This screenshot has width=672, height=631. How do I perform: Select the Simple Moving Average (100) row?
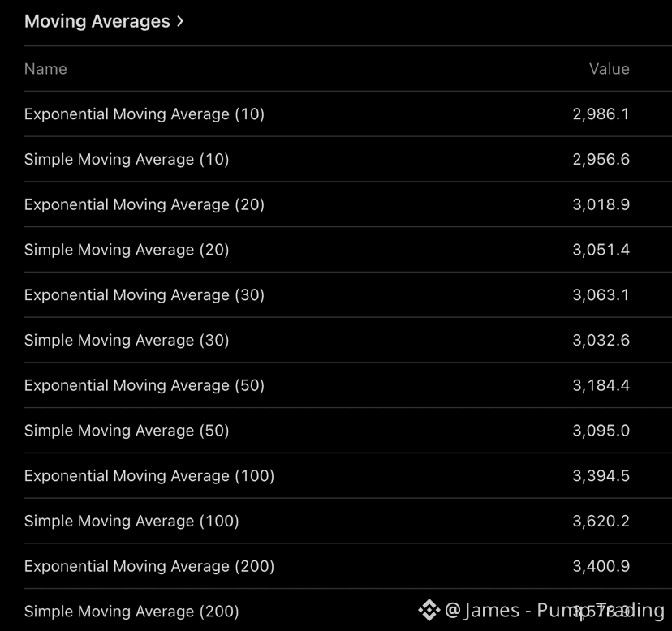point(131,521)
